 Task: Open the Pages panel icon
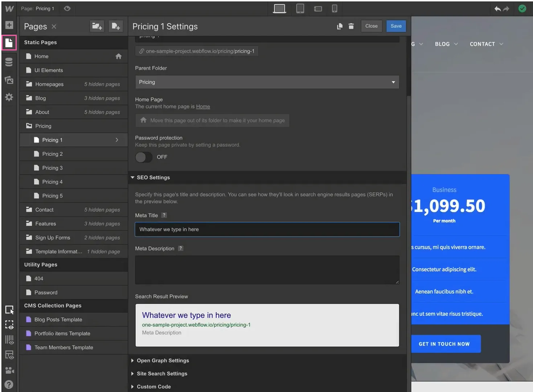(9, 43)
